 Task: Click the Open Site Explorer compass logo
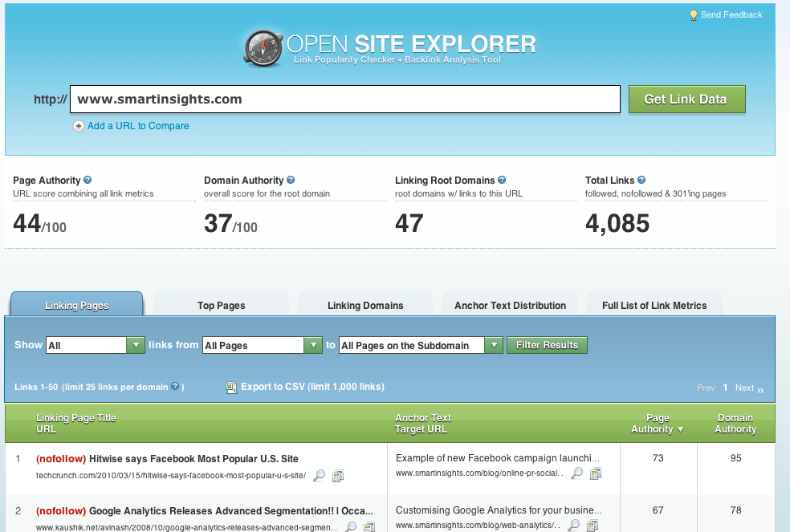pyautogui.click(x=263, y=48)
